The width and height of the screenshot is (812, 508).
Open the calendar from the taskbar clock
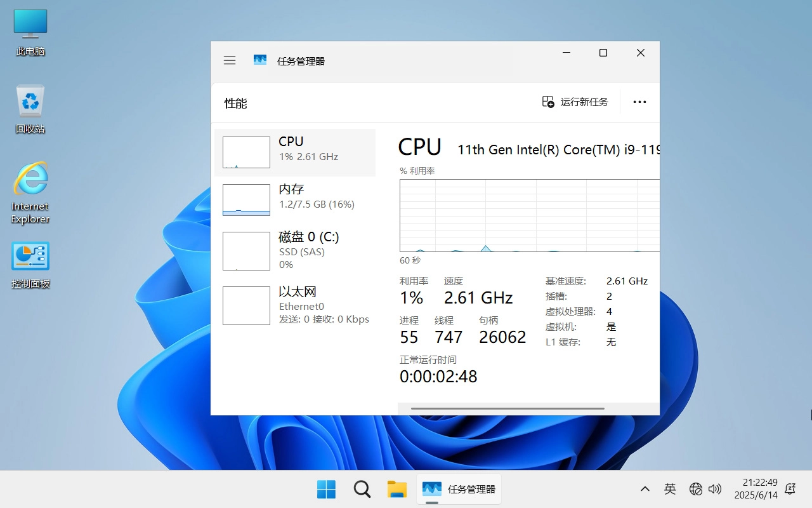(758, 489)
